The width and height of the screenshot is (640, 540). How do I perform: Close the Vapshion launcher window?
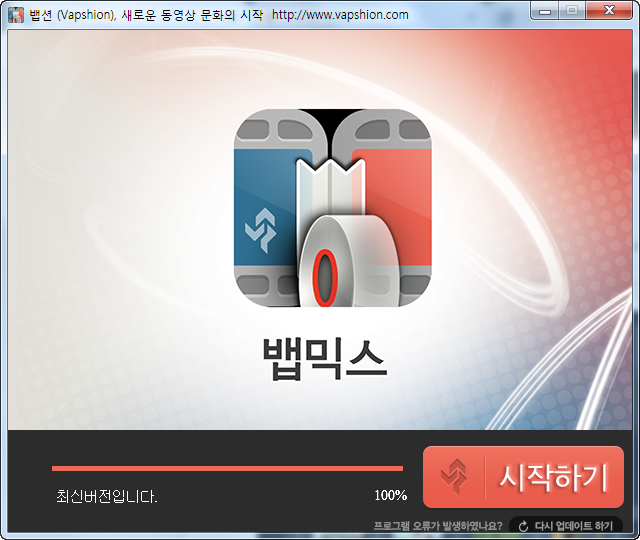click(609, 11)
